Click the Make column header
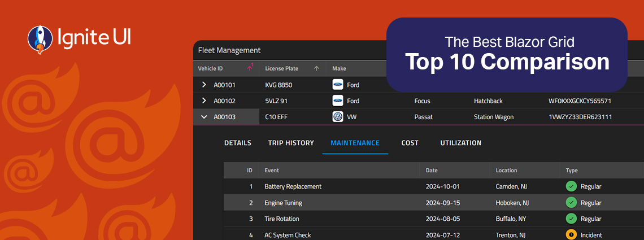 340,68
